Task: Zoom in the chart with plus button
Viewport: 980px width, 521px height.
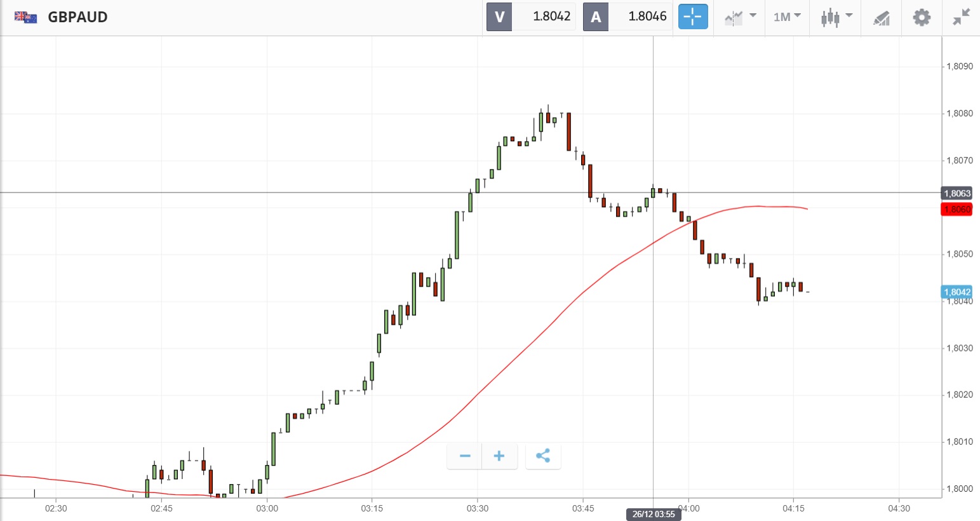Action: pyautogui.click(x=499, y=456)
